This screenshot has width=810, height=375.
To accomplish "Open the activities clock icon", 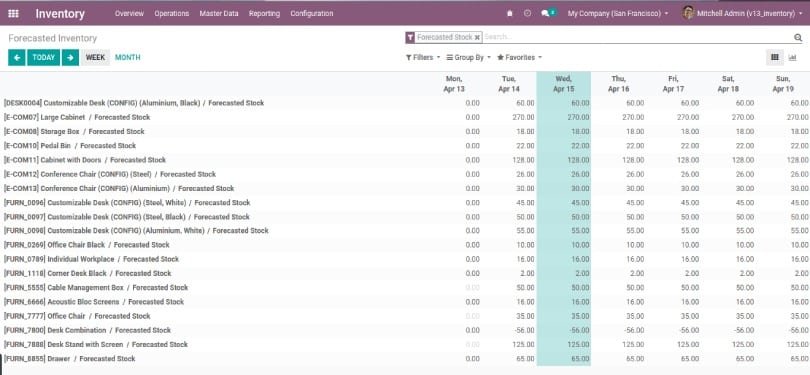I will (x=527, y=14).
